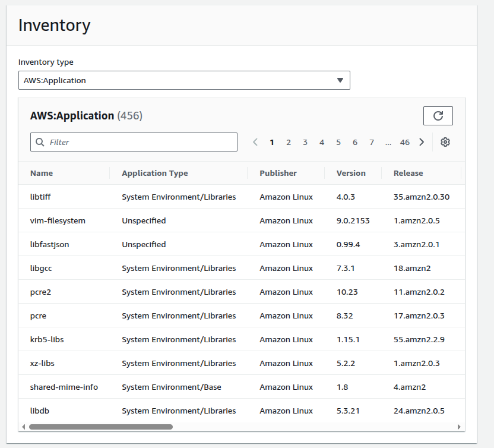The width and height of the screenshot is (494, 448).
Task: Go to page 6
Action: point(355,143)
